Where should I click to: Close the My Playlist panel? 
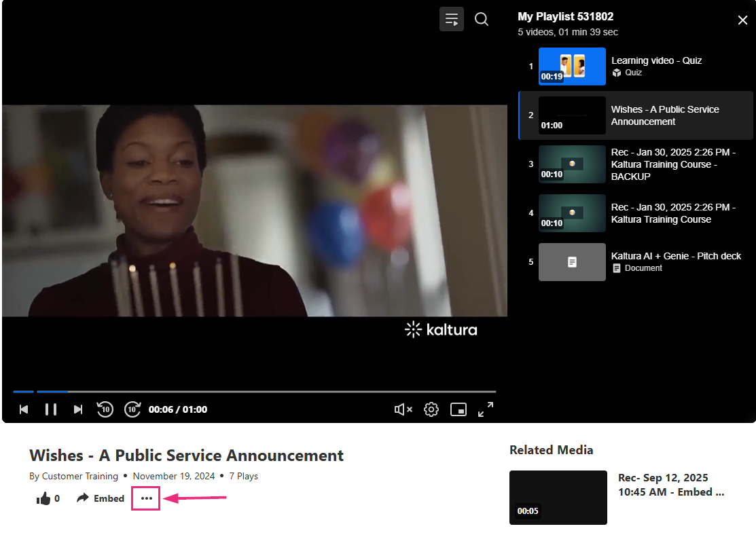742,20
